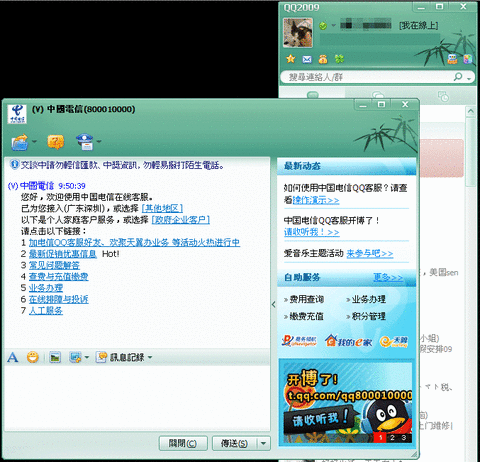Switch to banner slide 1
480x462 pixels.
[381, 437]
